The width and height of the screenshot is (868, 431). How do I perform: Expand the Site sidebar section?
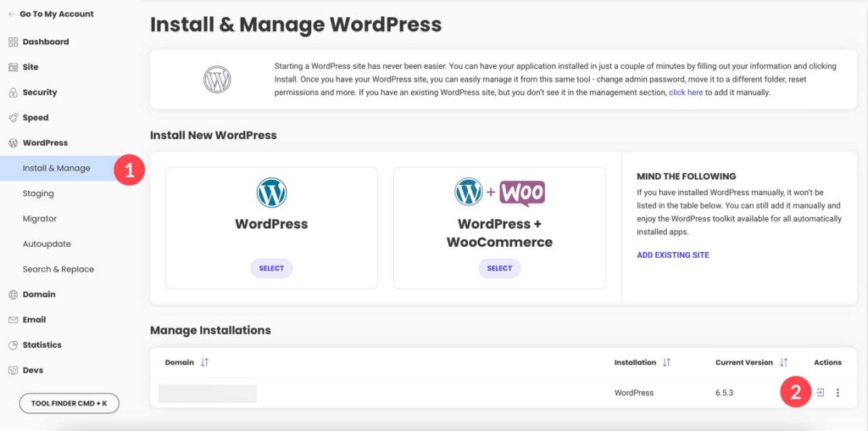[x=31, y=67]
